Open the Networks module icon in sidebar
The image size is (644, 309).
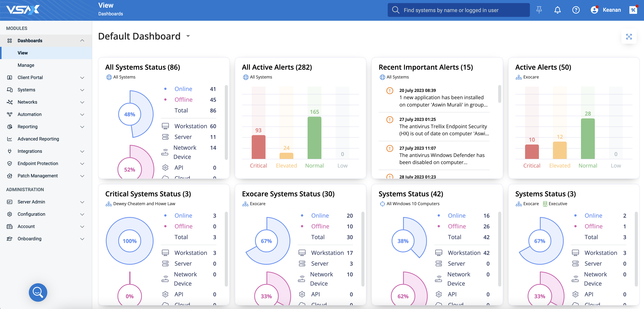click(9, 102)
